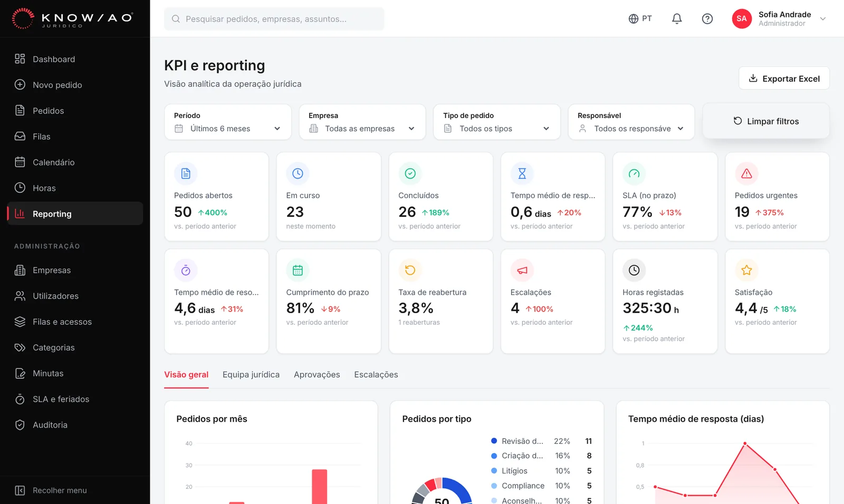Click the Exportar Excel button
Screen dimensions: 844x504
(784, 79)
